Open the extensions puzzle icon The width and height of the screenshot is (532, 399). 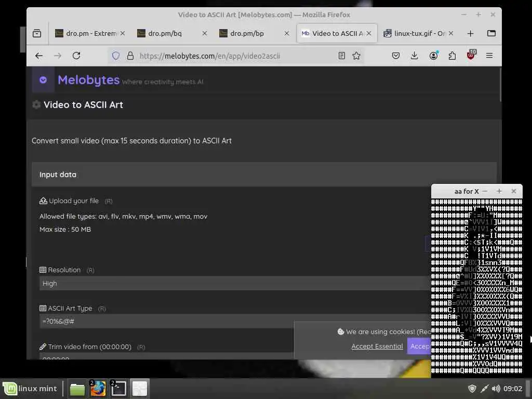click(452, 56)
